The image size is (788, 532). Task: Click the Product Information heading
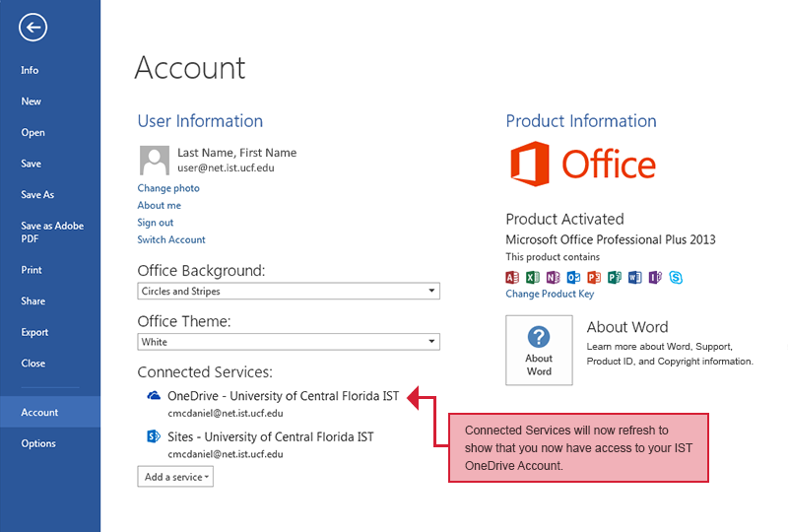point(581,121)
